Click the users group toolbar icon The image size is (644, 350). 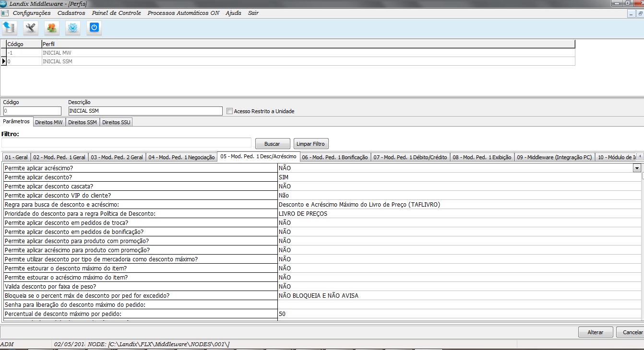click(52, 28)
